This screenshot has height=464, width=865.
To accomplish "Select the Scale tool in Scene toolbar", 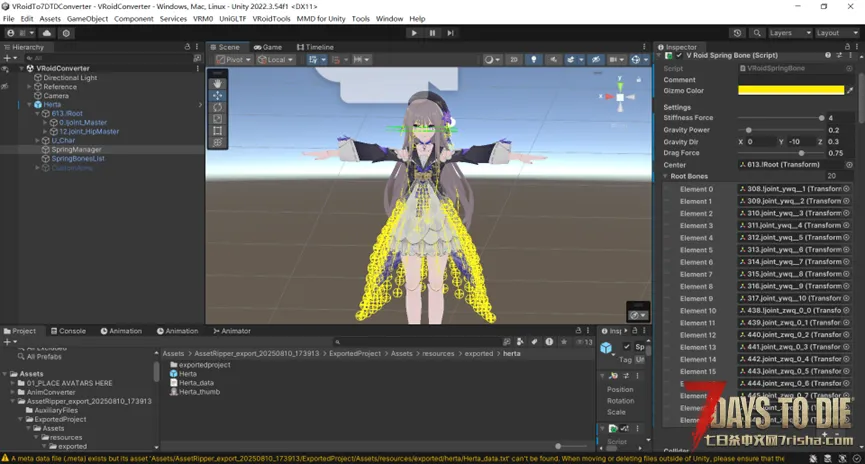I will [217, 119].
